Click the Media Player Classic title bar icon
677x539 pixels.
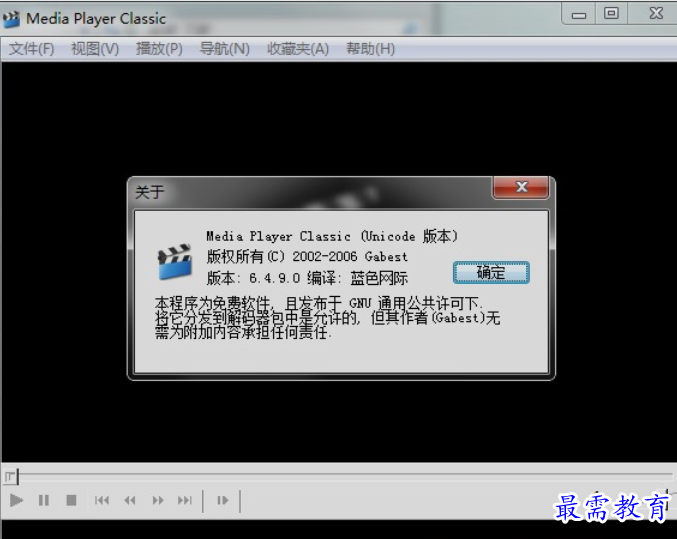click(11, 19)
